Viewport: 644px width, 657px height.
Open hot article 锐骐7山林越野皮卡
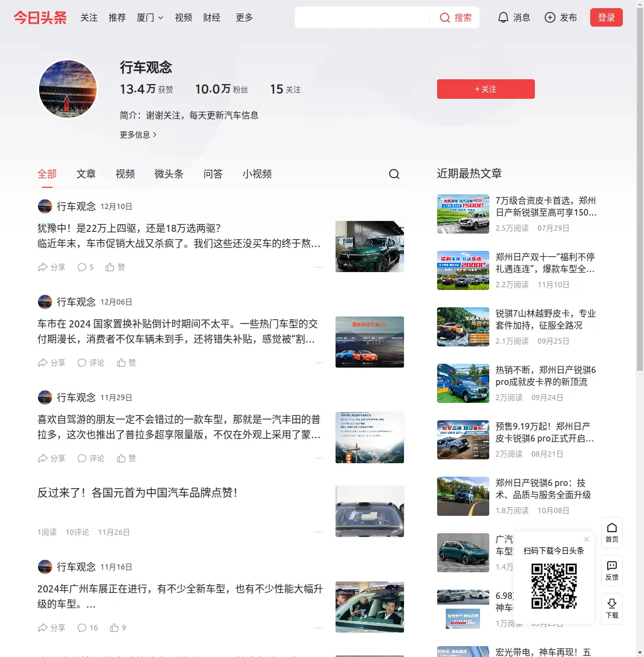546,319
